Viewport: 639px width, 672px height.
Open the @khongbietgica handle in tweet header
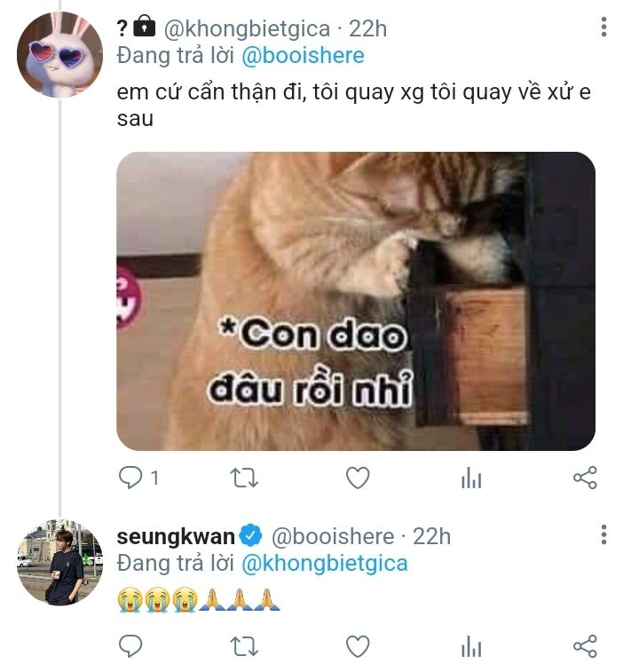coord(248,29)
